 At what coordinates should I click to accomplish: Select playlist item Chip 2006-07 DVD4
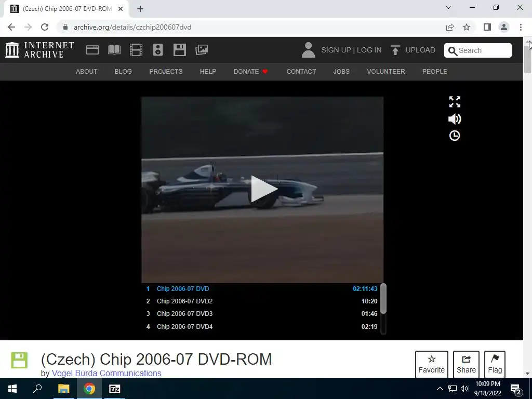[262, 327]
